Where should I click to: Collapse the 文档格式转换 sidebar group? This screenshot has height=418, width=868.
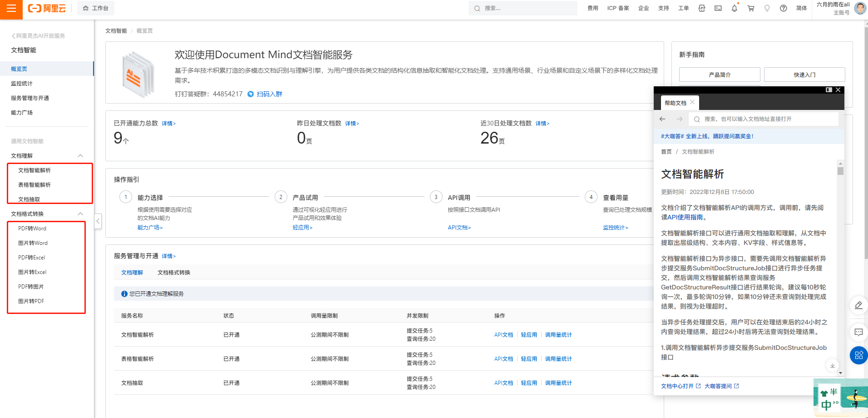tap(80, 214)
